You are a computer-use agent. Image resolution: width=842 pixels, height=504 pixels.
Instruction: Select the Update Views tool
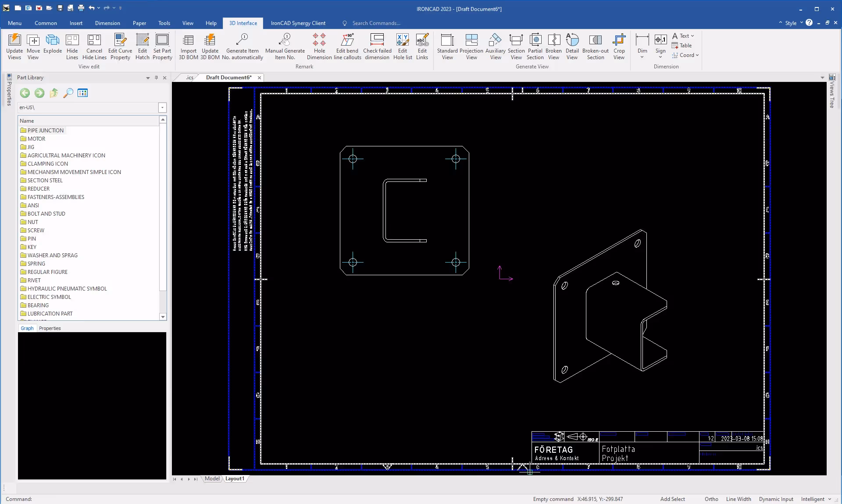click(x=14, y=46)
